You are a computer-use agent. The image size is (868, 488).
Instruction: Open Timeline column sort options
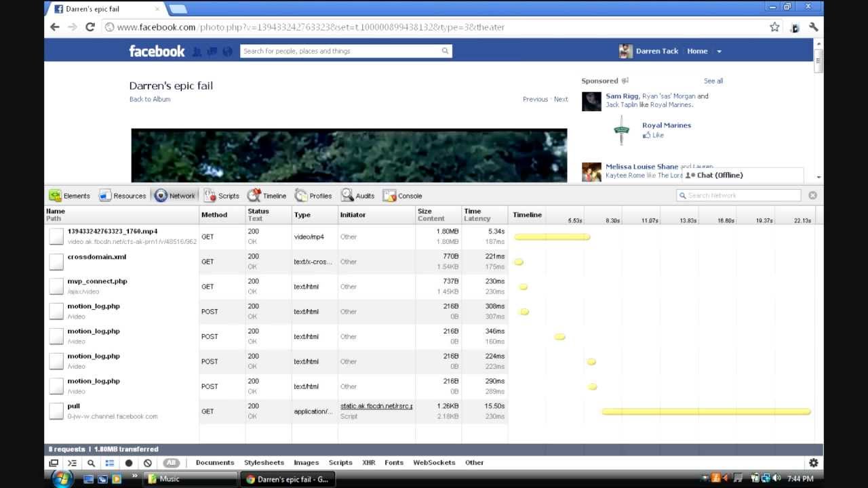[528, 215]
